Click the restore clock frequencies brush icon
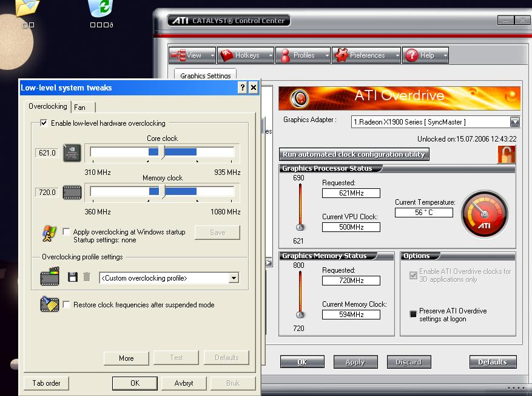532x396 pixels. pyautogui.click(x=50, y=304)
